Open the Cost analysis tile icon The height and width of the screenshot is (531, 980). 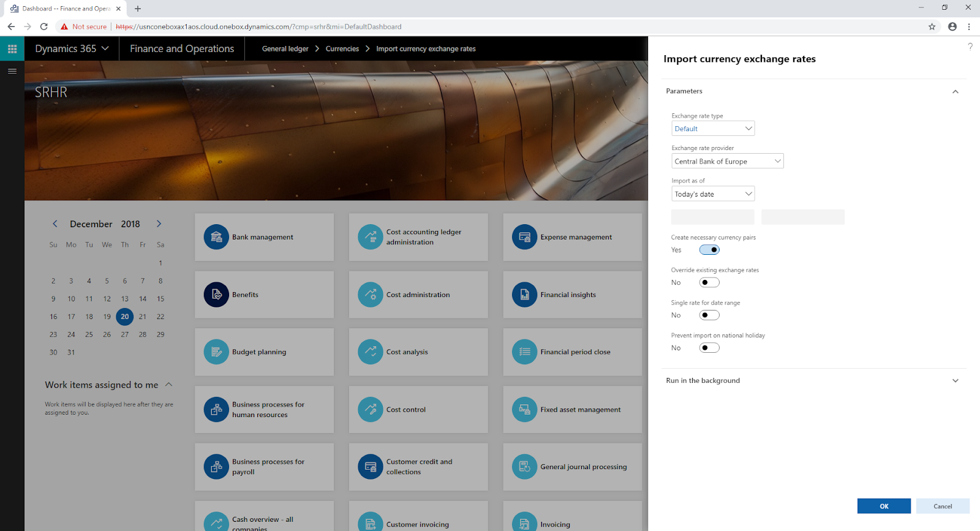[x=371, y=352]
